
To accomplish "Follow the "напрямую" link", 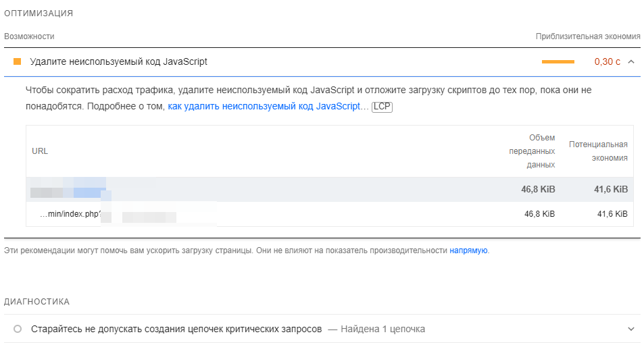I will (468, 250).
